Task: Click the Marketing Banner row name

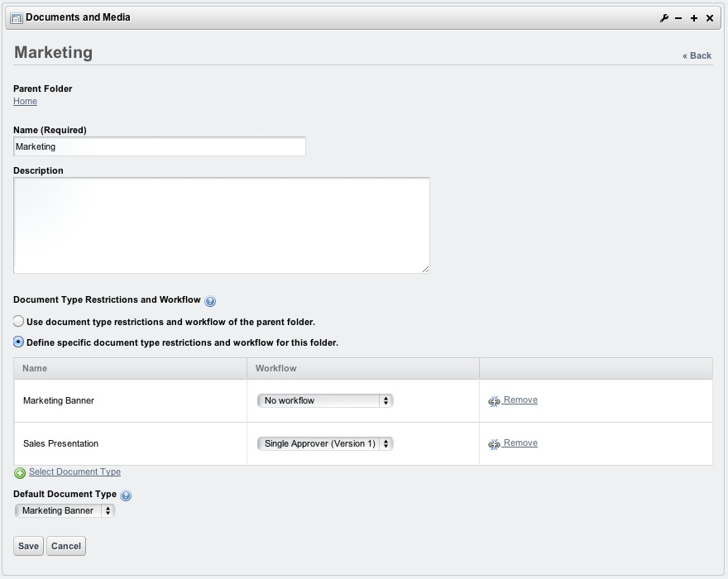Action: click(59, 400)
